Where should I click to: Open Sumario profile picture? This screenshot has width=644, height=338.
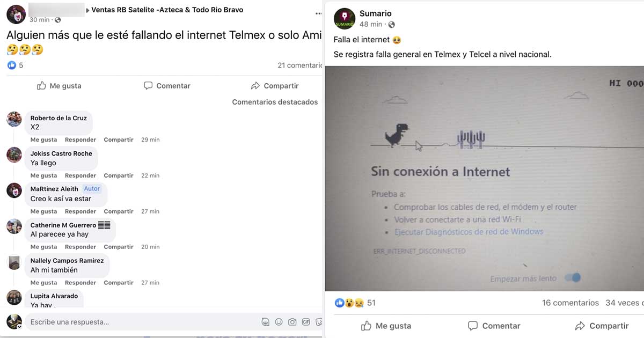[344, 18]
